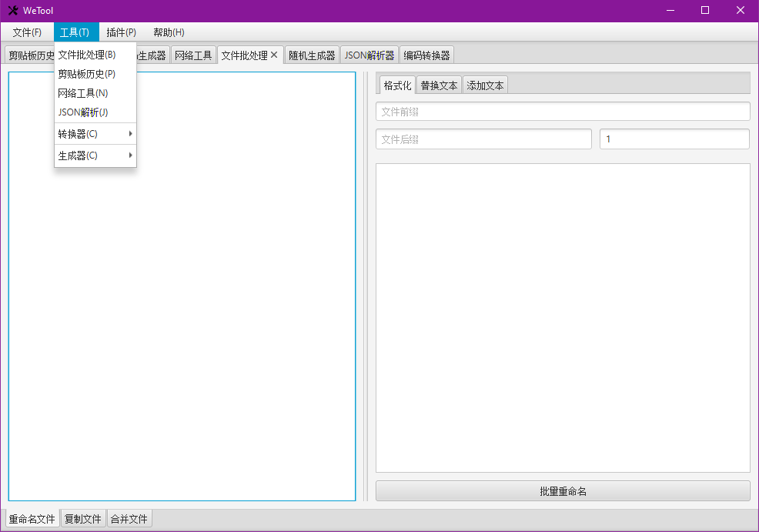
Task: Focus the 文件后缀 input field
Action: [483, 139]
